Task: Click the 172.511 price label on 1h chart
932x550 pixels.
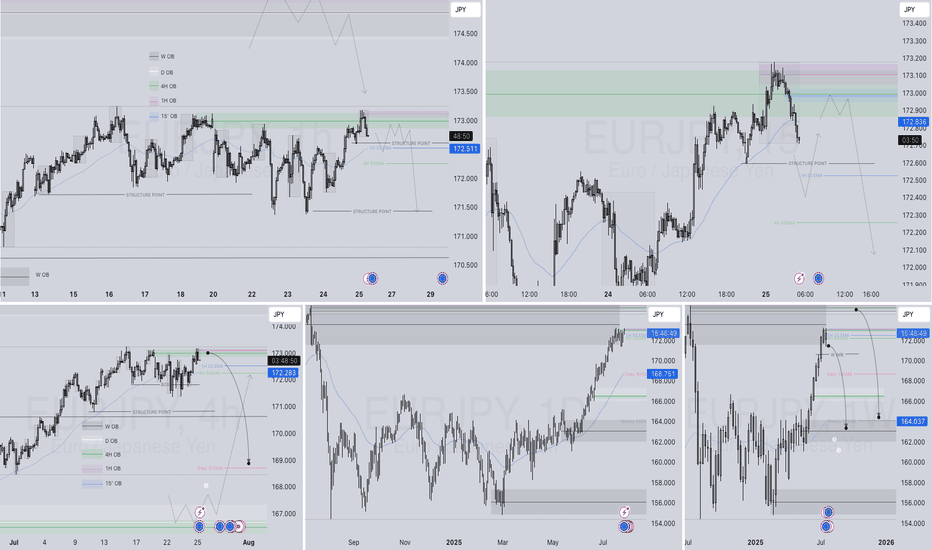Action: click(x=465, y=149)
